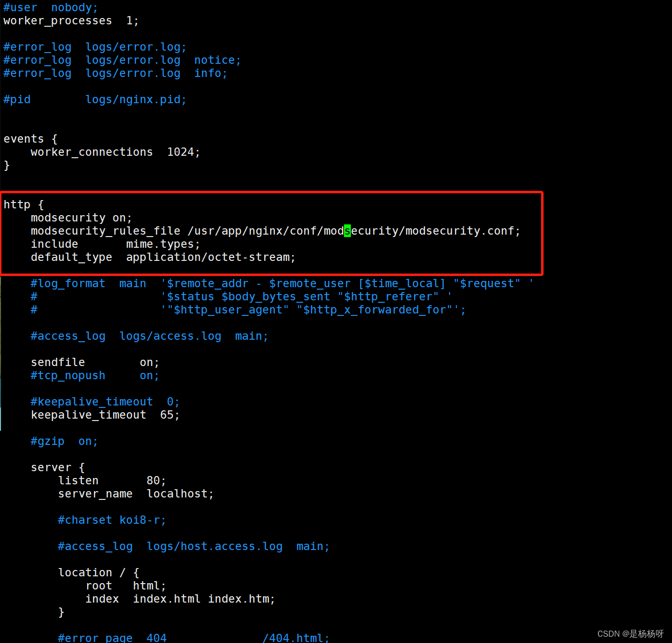
Task: Click '#error_page 404' comment line
Action: pyautogui.click(x=194, y=637)
